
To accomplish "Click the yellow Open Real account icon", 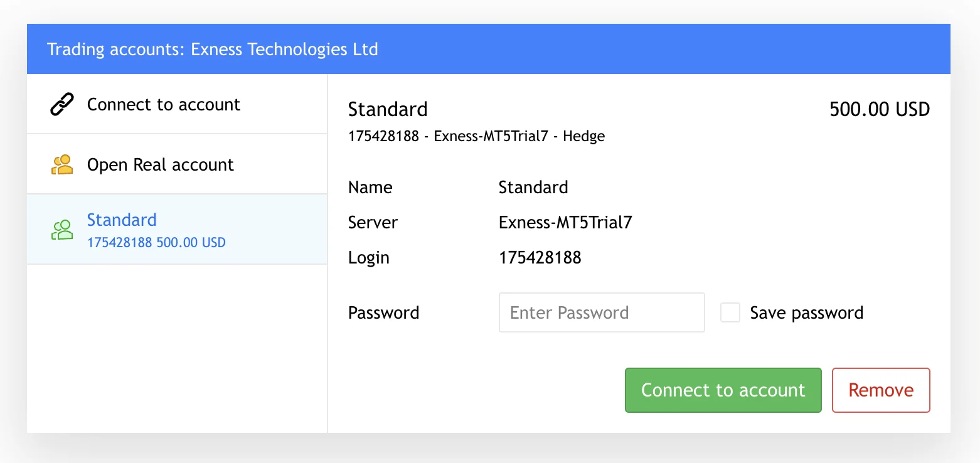I will click(61, 165).
